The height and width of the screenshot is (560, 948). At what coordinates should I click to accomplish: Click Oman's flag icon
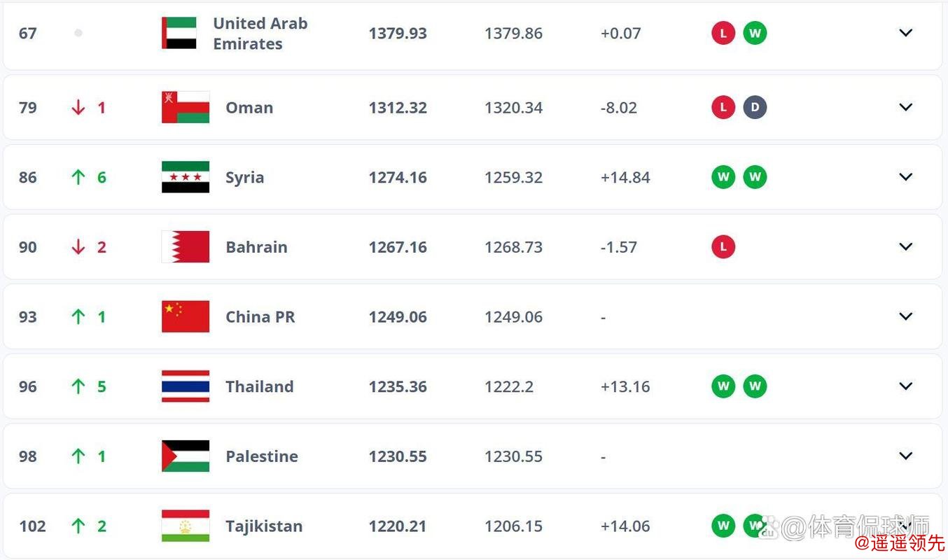[186, 107]
